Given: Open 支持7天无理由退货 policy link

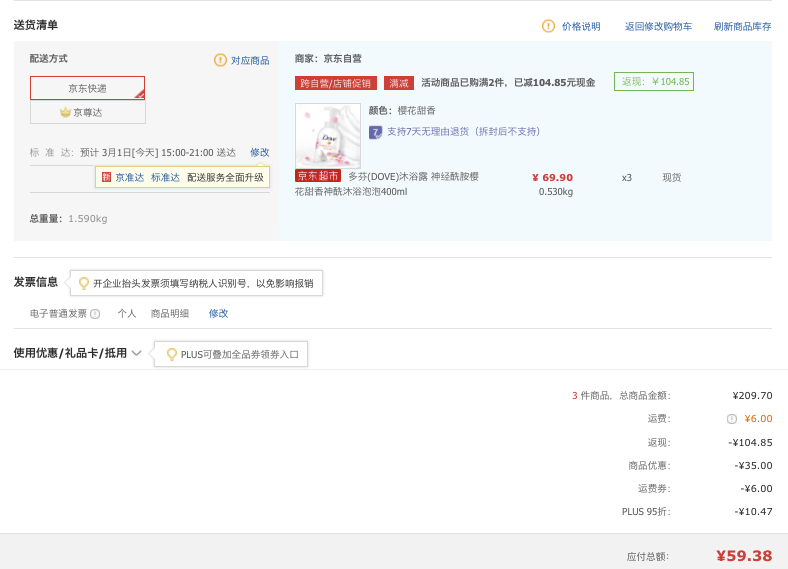Looking at the screenshot, I should [463, 132].
